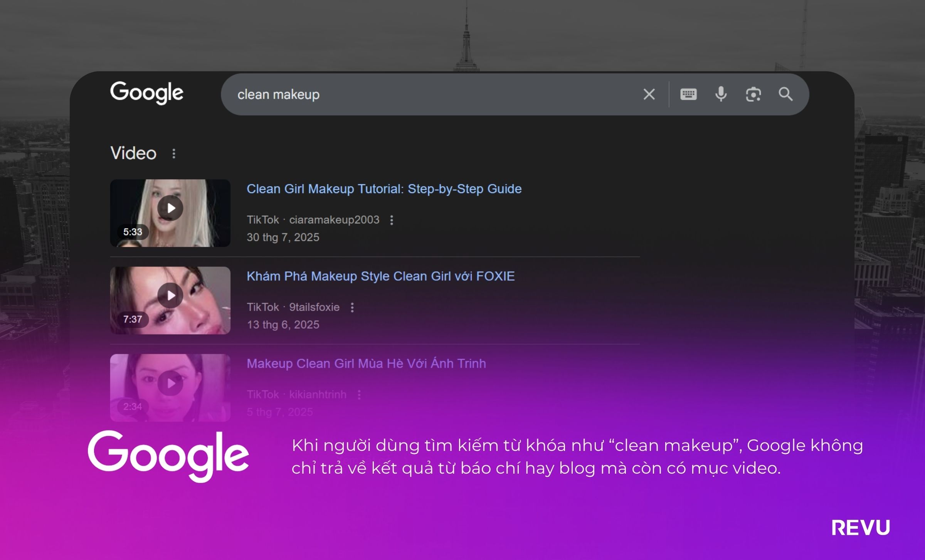The image size is (925, 560).
Task: Open more options for 9tailsfoxie result
Action: point(352,308)
